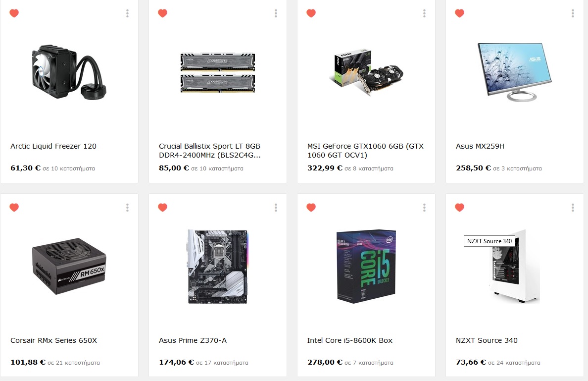Open more options on Intel Core i5-8600K card

point(425,208)
